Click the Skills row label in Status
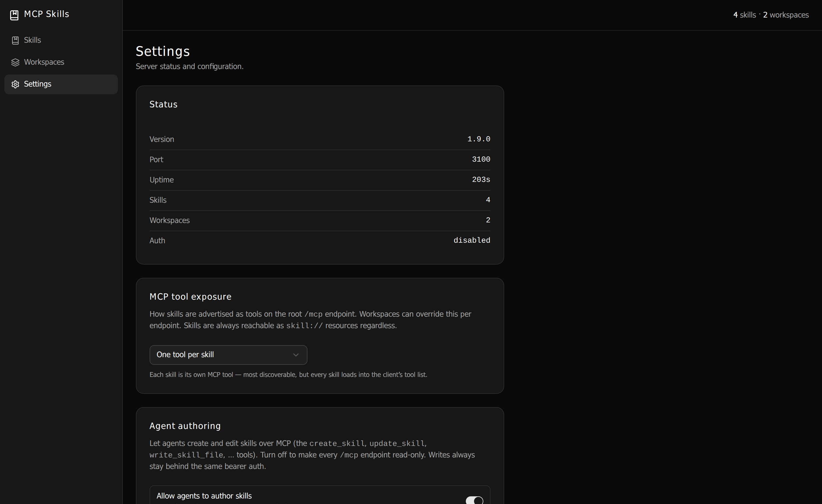The width and height of the screenshot is (822, 504). click(158, 200)
